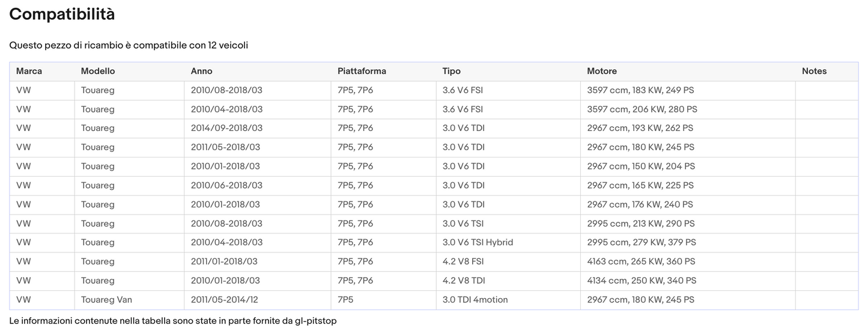The image size is (868, 336).
Task: Click the Motore column header
Action: coord(602,71)
